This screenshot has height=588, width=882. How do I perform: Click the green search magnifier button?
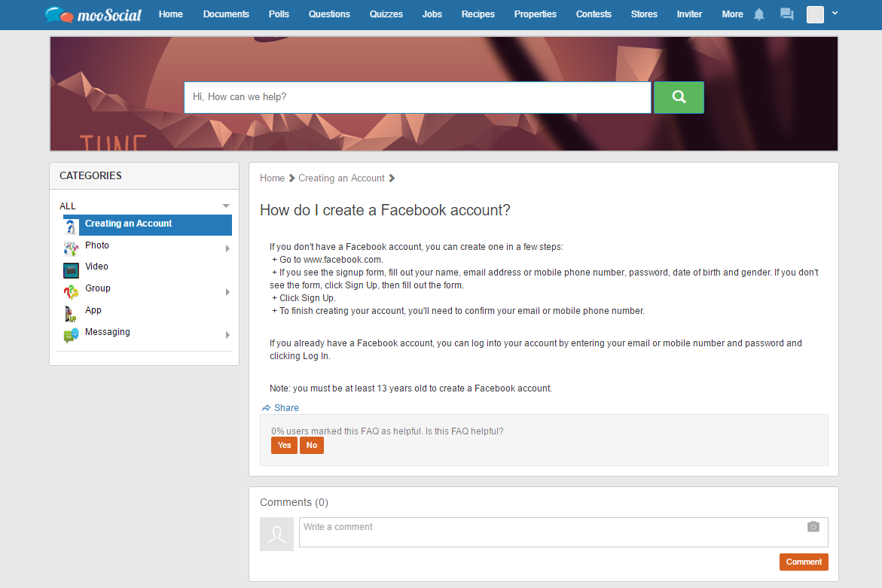pyautogui.click(x=679, y=97)
